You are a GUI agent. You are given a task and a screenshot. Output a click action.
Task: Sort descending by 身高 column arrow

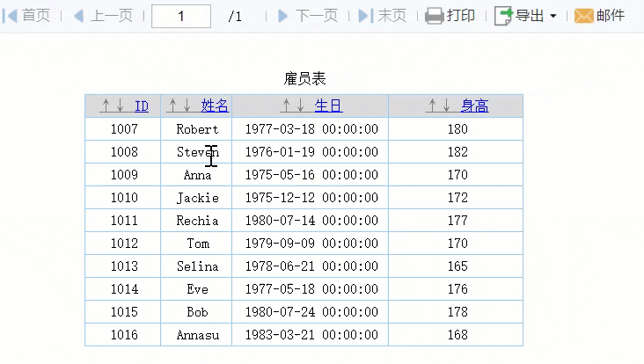pyautogui.click(x=447, y=106)
